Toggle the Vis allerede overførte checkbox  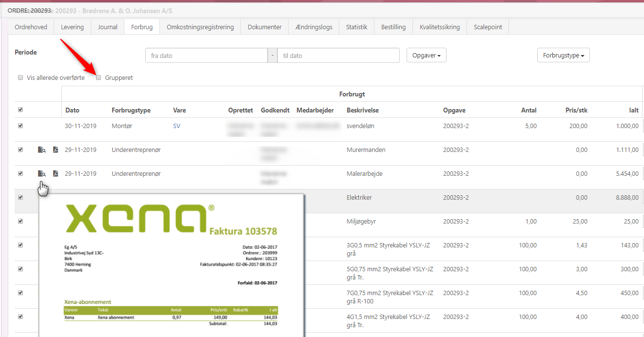(20, 78)
